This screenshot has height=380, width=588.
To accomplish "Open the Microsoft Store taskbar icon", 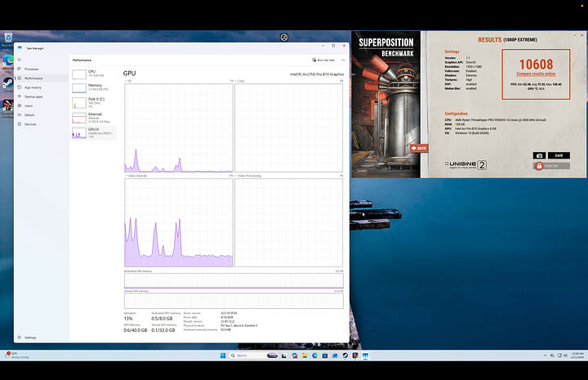I will (325, 355).
